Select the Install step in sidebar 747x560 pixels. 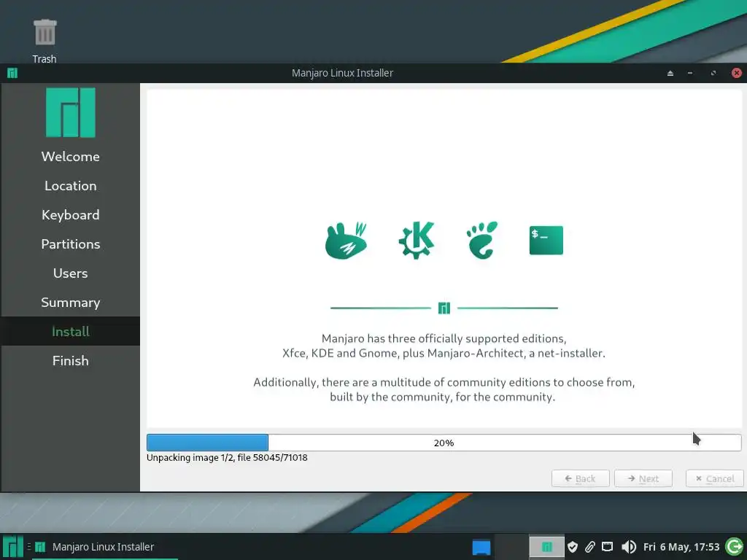(71, 332)
